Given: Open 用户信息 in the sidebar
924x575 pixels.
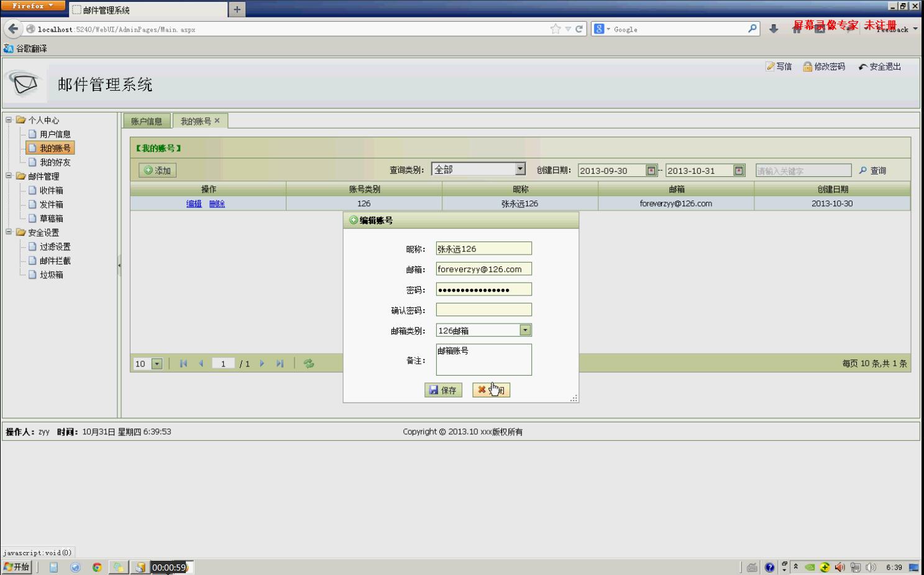Looking at the screenshot, I should coord(50,134).
